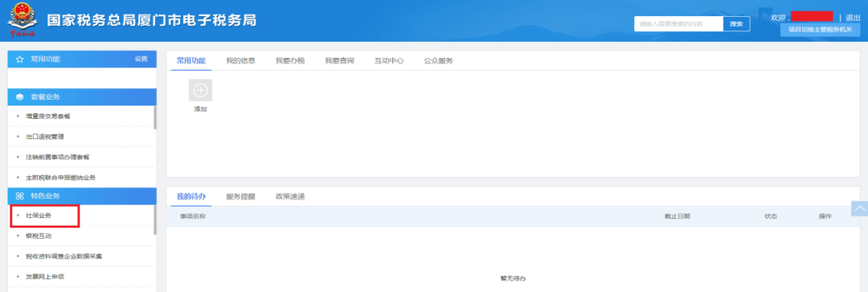Click the 国家税务总局厦门市电子税务局 title
This screenshot has height=292, width=868.
click(x=152, y=20)
